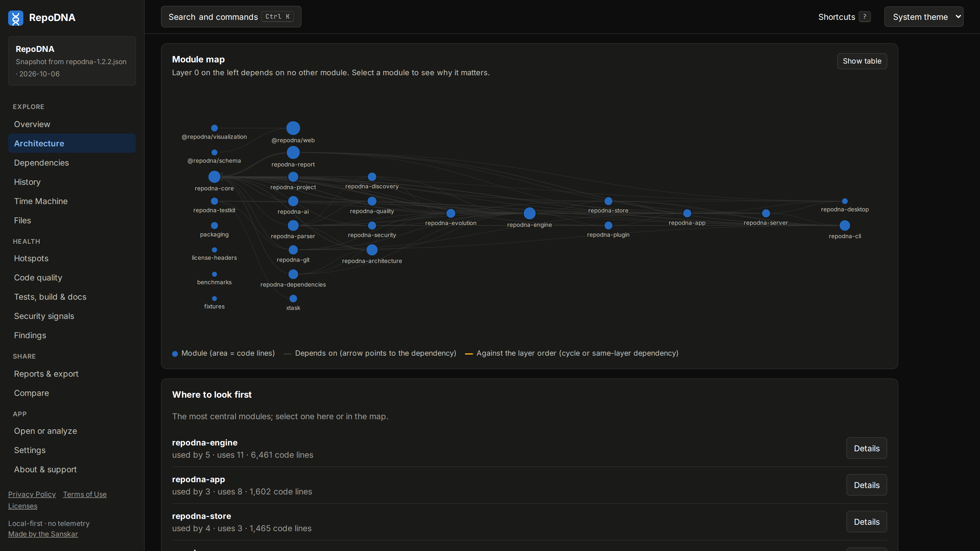Viewport: 980px width, 551px height.
Task: Open the Shortcuts help
Action: 844,17
